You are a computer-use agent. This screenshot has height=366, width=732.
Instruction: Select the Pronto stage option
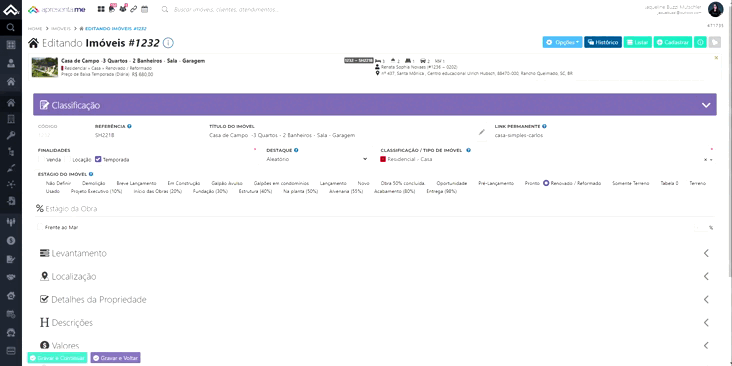tap(532, 183)
